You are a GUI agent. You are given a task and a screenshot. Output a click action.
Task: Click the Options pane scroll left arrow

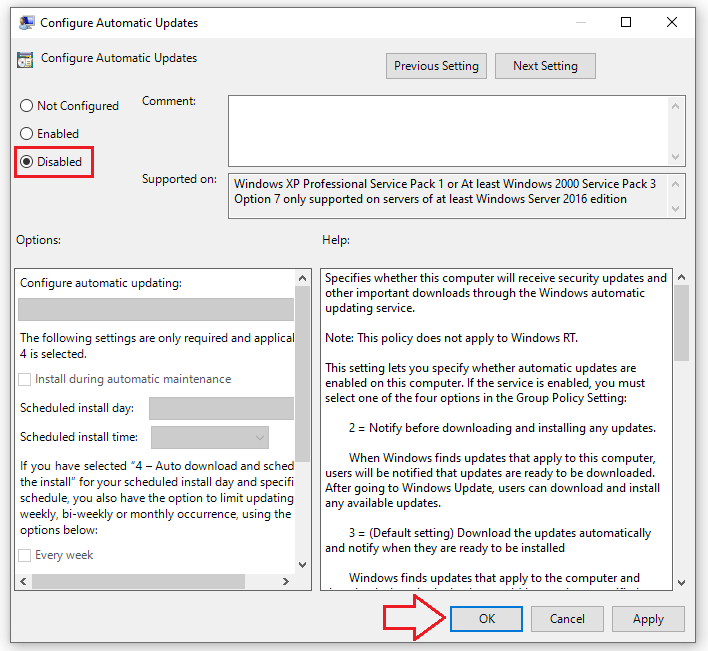[23, 581]
